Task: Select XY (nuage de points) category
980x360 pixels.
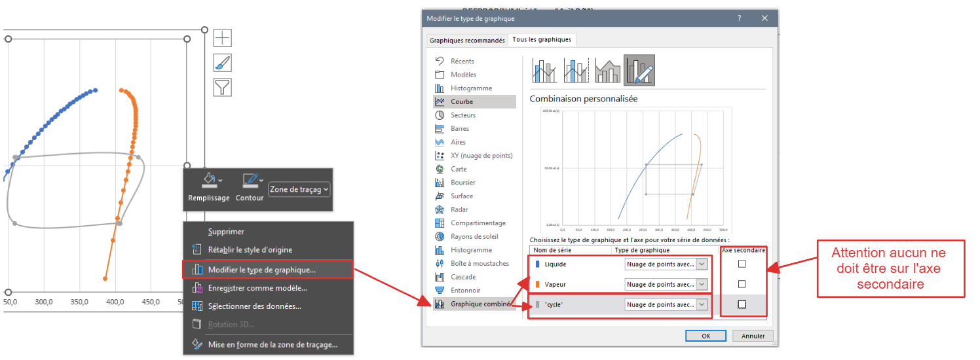Action: (481, 156)
